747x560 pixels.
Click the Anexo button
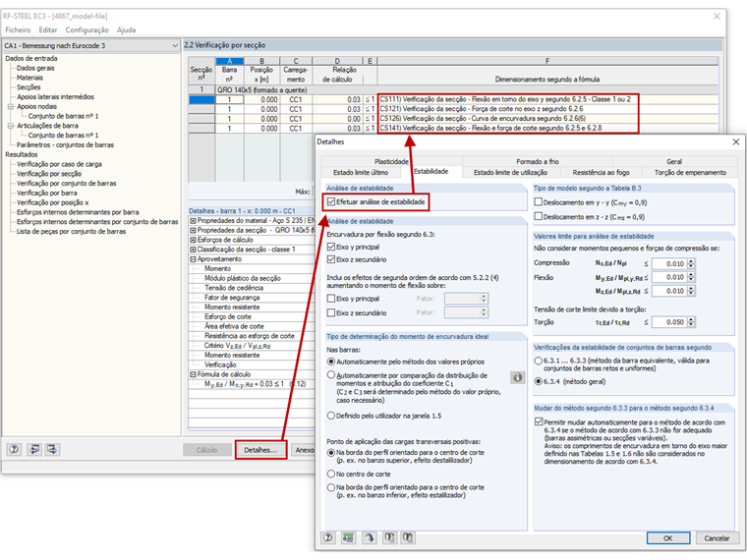[304, 450]
